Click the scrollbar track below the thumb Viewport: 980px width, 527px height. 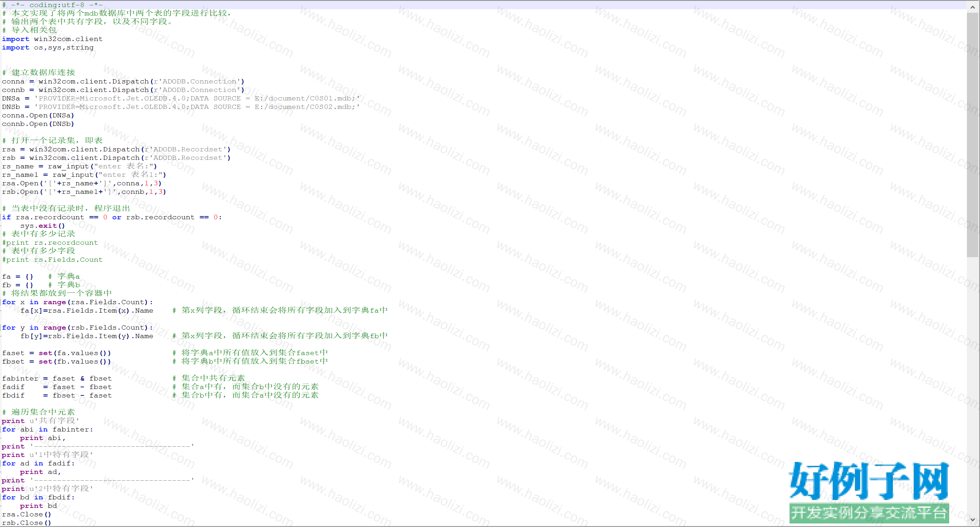click(973, 386)
